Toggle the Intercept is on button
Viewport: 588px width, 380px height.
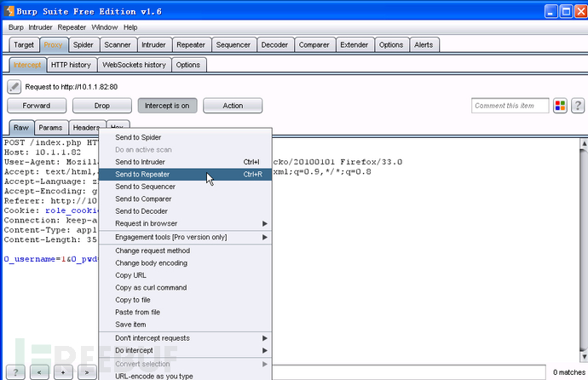point(167,106)
